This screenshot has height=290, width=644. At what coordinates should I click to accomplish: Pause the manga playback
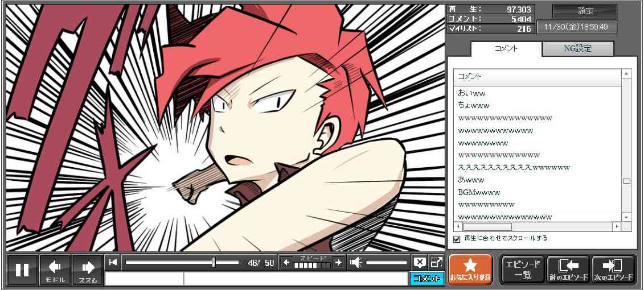tap(22, 270)
